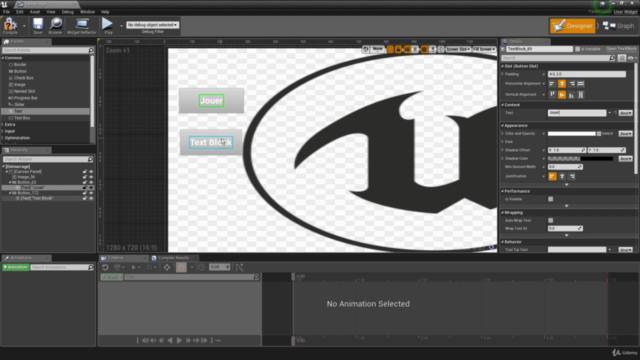This screenshot has height=360, width=640.
Task: Open the Debug menu
Action: [68, 12]
